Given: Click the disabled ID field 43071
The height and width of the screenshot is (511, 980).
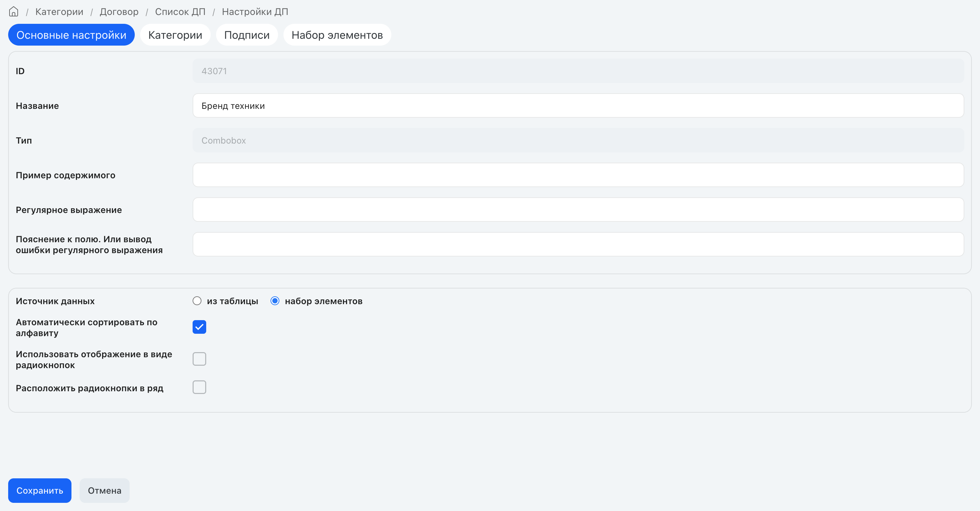Looking at the screenshot, I should coord(578,71).
